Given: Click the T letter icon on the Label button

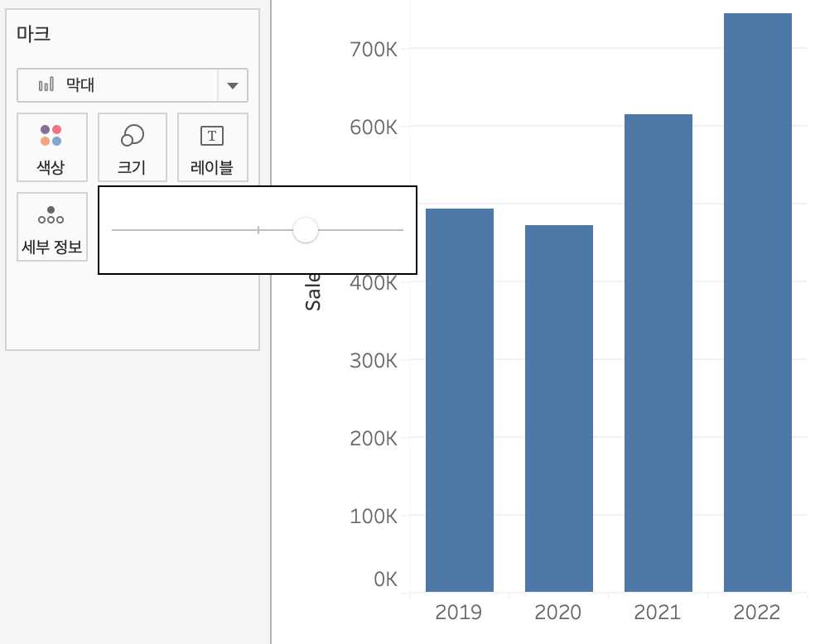Looking at the screenshot, I should (212, 134).
